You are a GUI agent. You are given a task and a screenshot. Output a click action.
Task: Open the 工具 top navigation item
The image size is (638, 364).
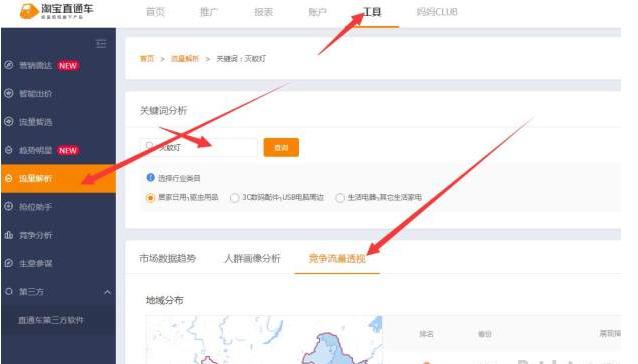click(372, 12)
